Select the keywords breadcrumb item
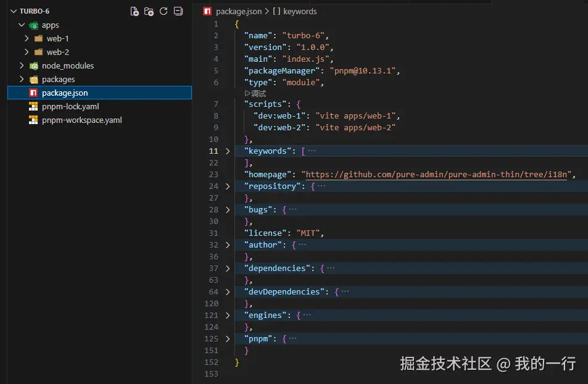 [299, 11]
